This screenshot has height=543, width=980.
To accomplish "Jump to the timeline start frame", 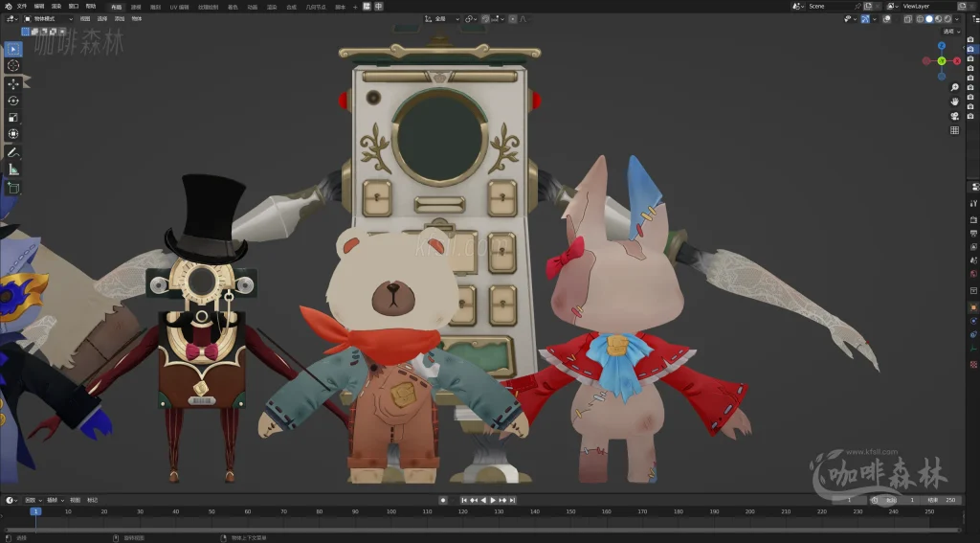I will click(x=464, y=501).
